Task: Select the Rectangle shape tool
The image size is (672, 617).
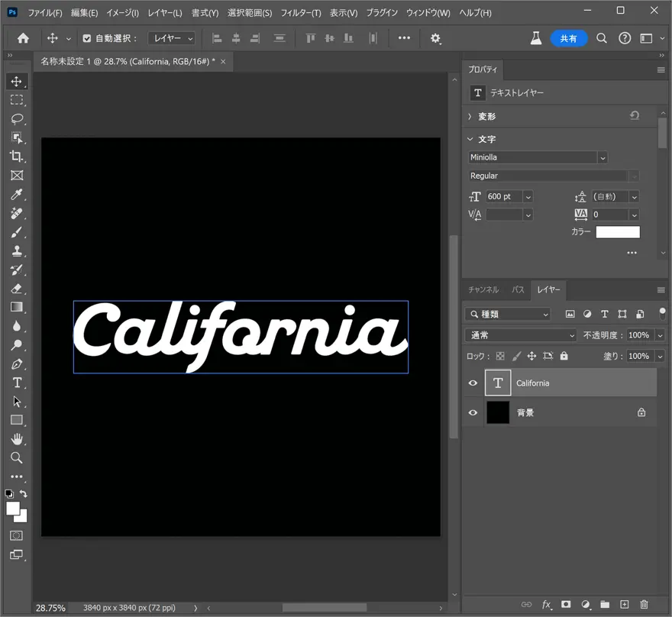Action: [x=17, y=420]
